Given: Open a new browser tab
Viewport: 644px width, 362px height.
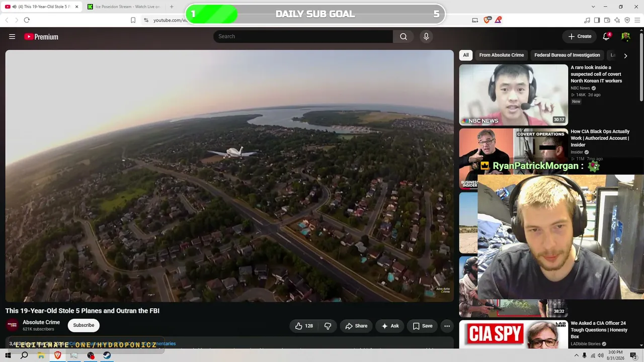Looking at the screenshot, I should click(172, 7).
